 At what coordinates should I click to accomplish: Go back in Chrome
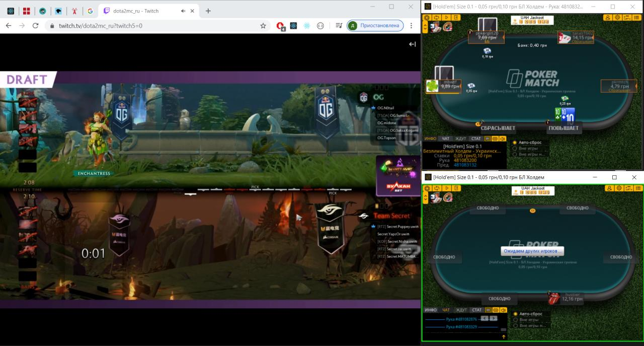click(8, 25)
